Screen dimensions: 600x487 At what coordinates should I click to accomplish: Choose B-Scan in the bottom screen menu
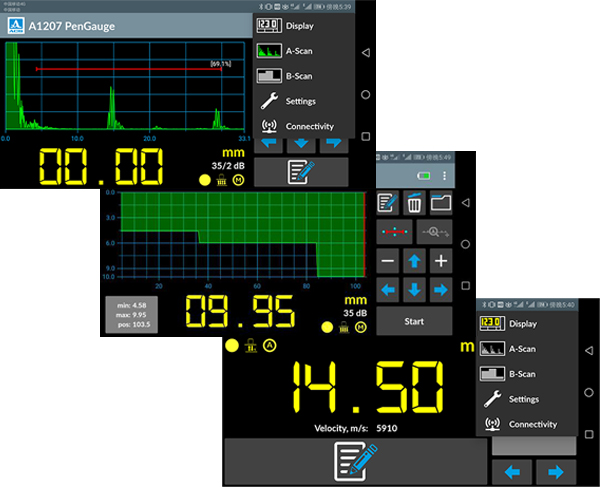527,374
